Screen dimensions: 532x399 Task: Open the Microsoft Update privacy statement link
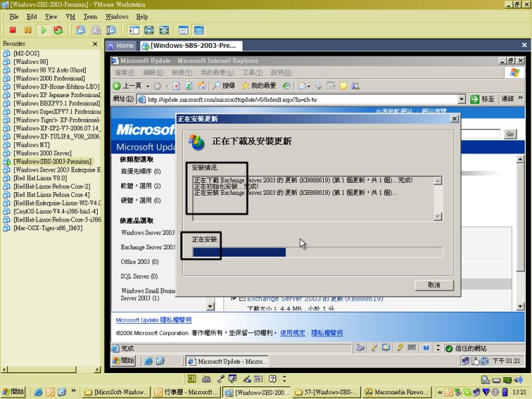pos(154,320)
